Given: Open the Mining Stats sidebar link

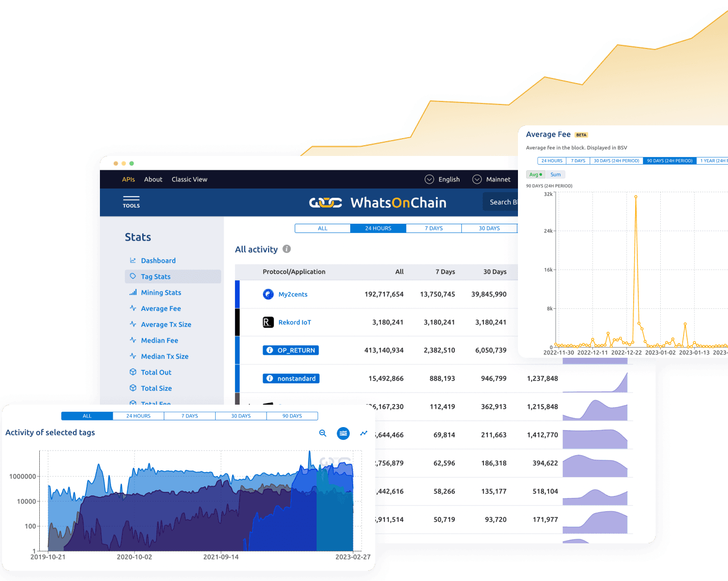Looking at the screenshot, I should [161, 293].
